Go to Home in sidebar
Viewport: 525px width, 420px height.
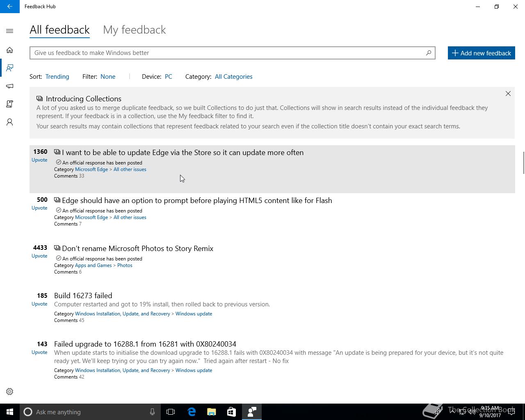10,50
